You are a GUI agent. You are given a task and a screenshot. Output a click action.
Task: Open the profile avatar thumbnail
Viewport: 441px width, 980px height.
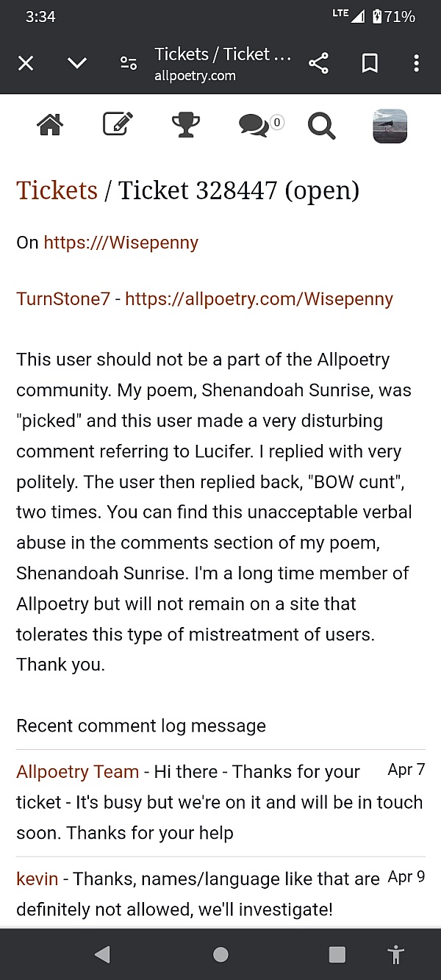[390, 126]
